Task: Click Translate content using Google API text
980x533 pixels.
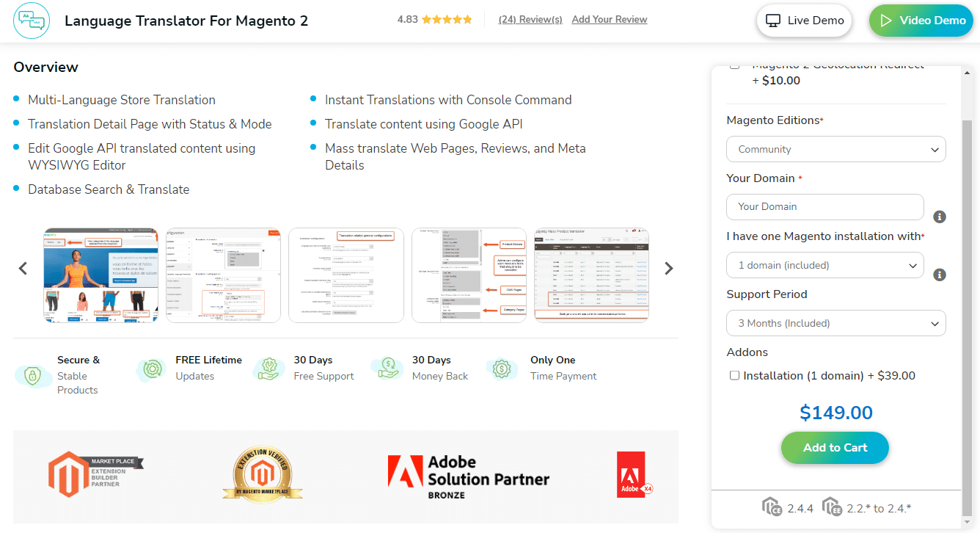Action: click(x=424, y=124)
